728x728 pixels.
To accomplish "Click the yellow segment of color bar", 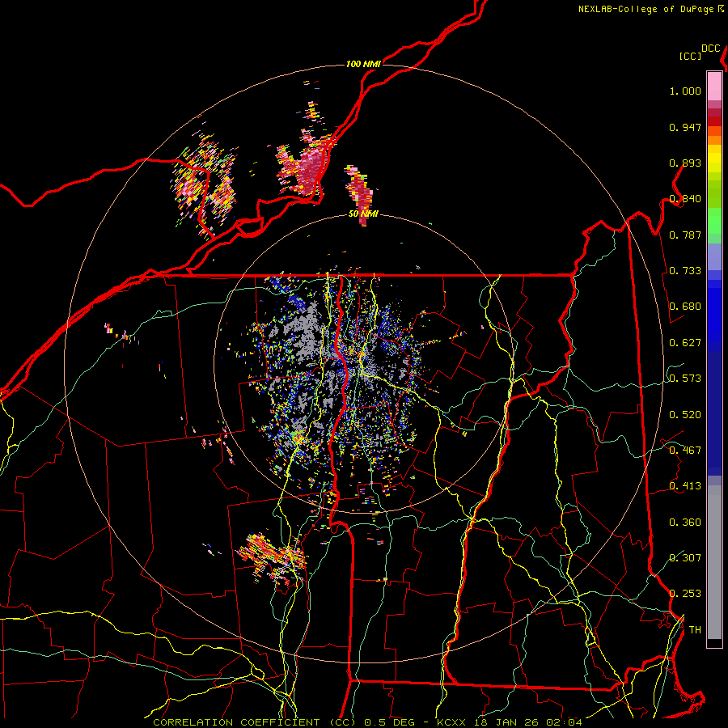I will [714, 159].
